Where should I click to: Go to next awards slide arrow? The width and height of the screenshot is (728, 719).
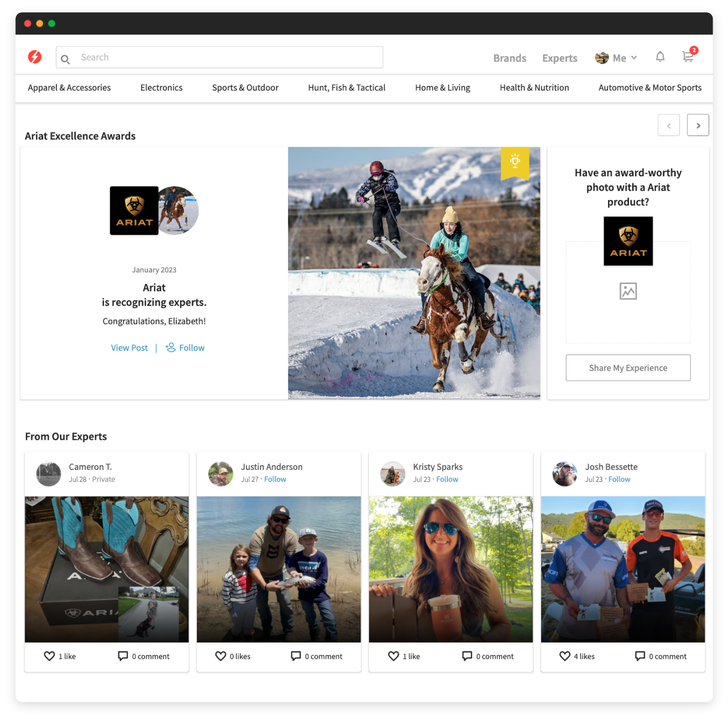click(x=698, y=125)
